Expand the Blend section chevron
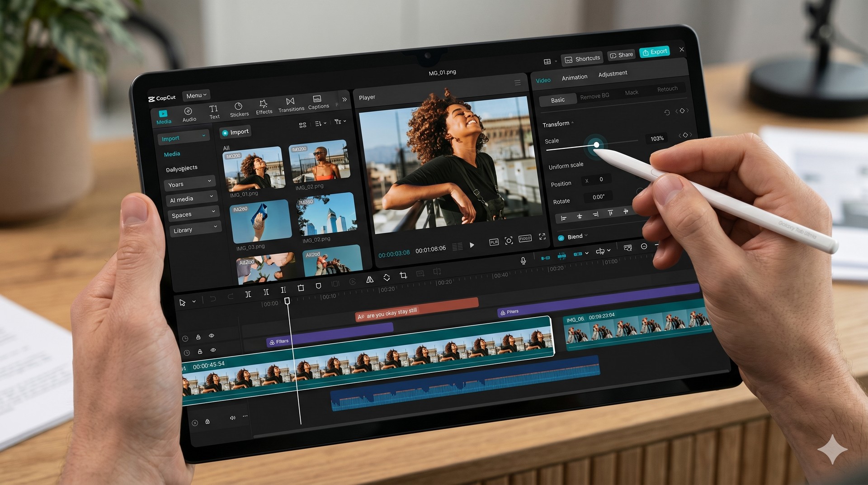This screenshot has width=868, height=485. (x=586, y=235)
